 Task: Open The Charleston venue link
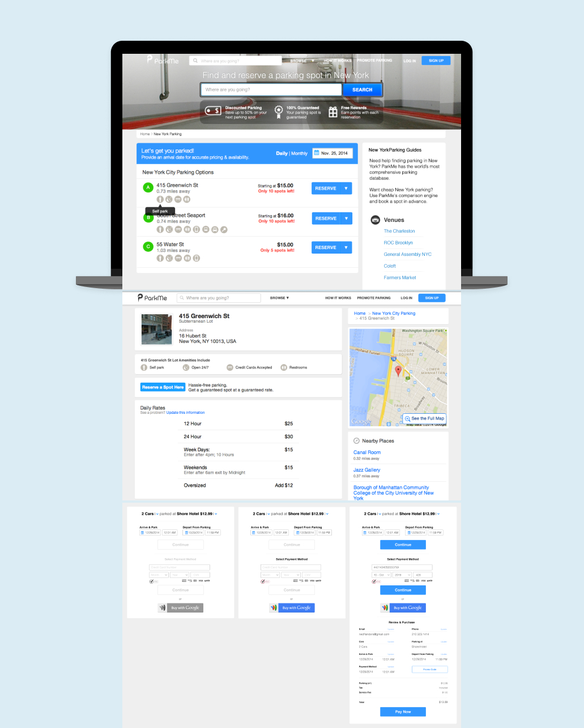point(399,231)
